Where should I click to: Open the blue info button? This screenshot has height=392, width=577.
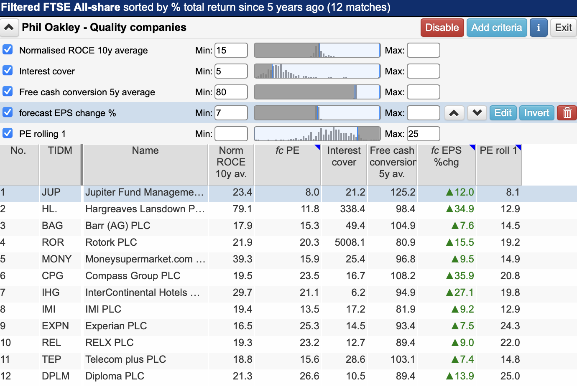[539, 28]
